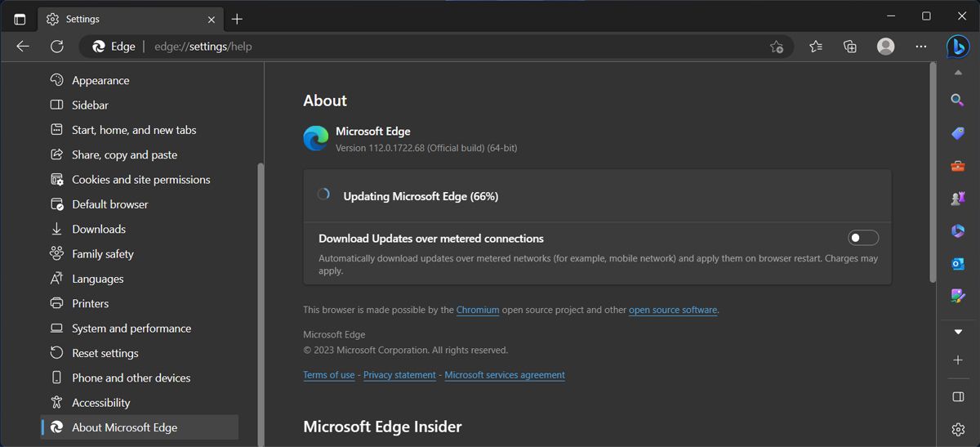Open the Terms of use link

coord(329,375)
